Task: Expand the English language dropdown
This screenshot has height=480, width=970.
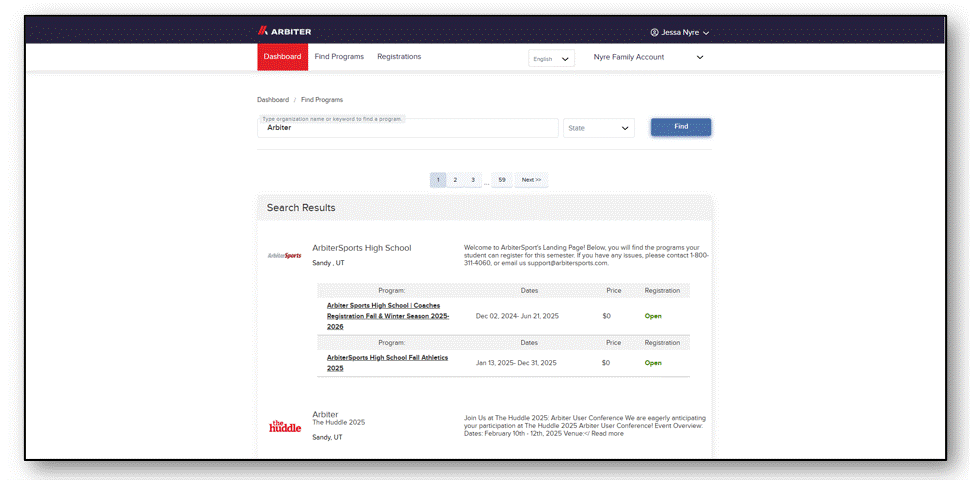Action: [551, 59]
